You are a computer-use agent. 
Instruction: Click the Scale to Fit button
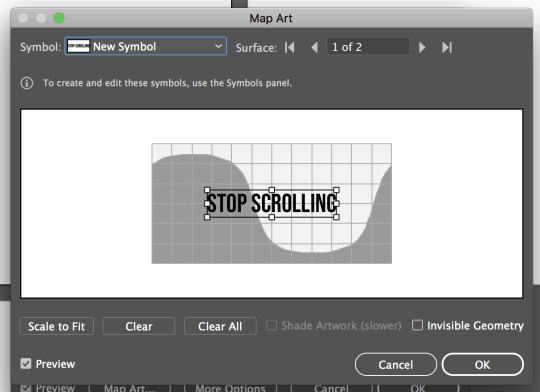(x=56, y=326)
